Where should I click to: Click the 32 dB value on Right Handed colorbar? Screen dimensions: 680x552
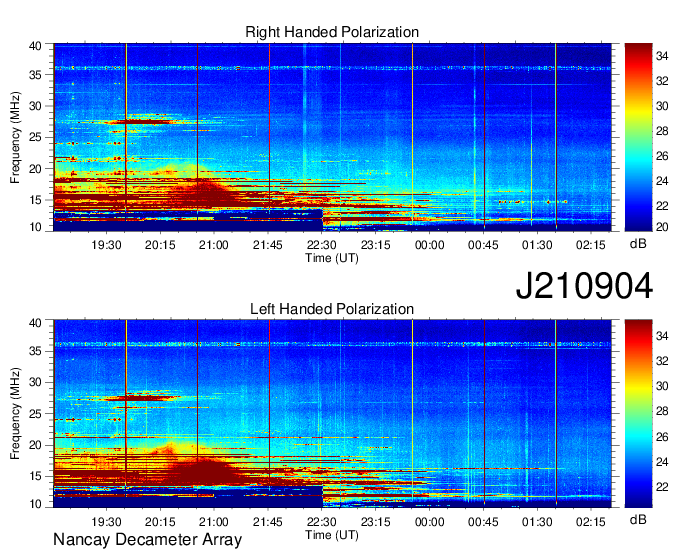[662, 81]
